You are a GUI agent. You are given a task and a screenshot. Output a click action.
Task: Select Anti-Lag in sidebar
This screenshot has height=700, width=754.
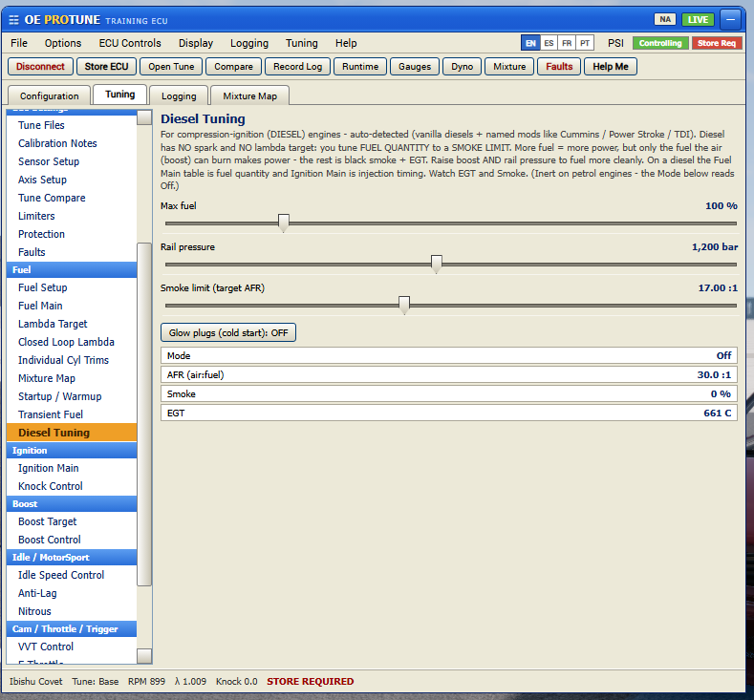click(x=72, y=593)
